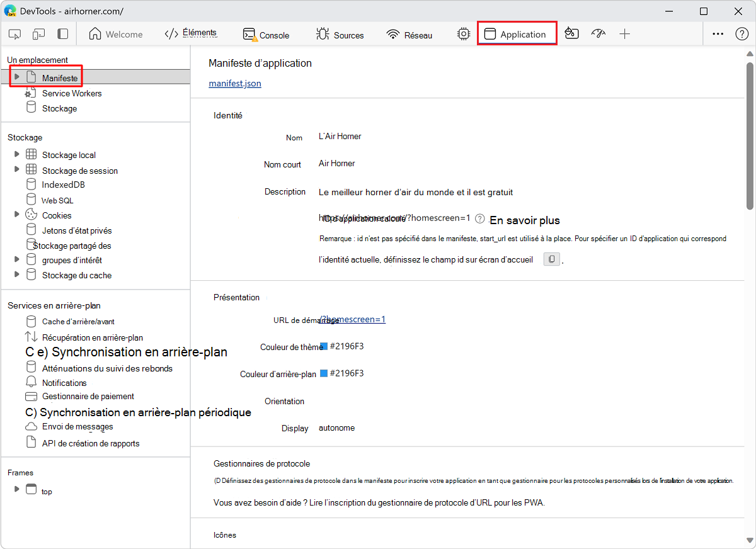The width and height of the screenshot is (756, 549).
Task: Switch to the Éléments tab
Action: (x=190, y=34)
